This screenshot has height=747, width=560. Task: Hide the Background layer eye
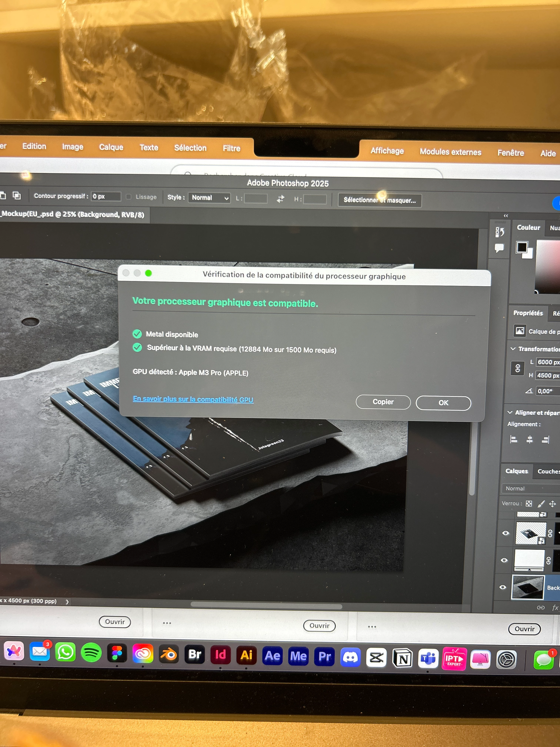[503, 587]
